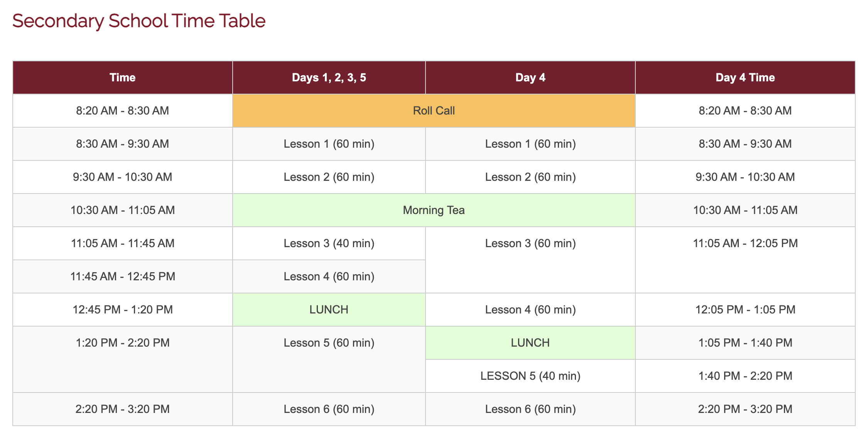The image size is (868, 438).
Task: Click the 12:05 PM - 1:05 PM cell
Action: [x=745, y=310]
